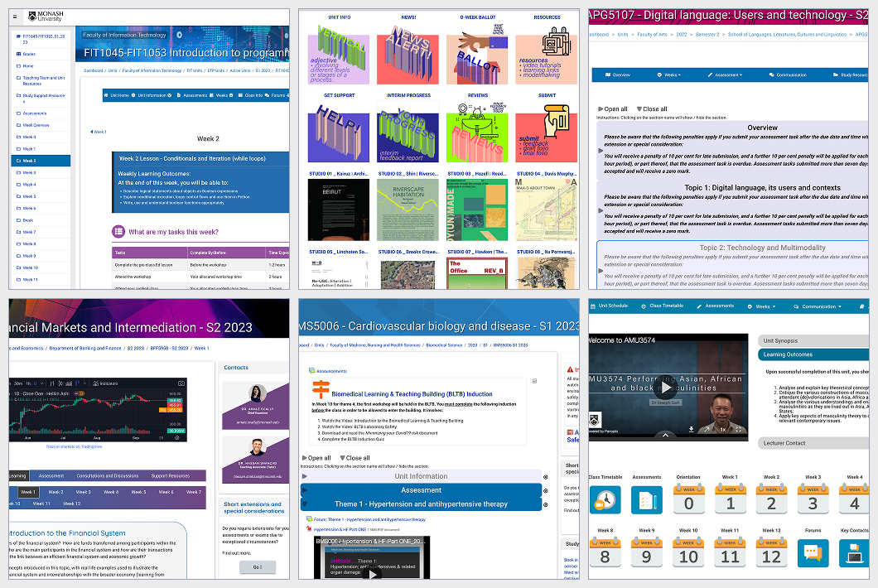Select Week 2 in the FIT1045 sidebar

pyautogui.click(x=41, y=161)
